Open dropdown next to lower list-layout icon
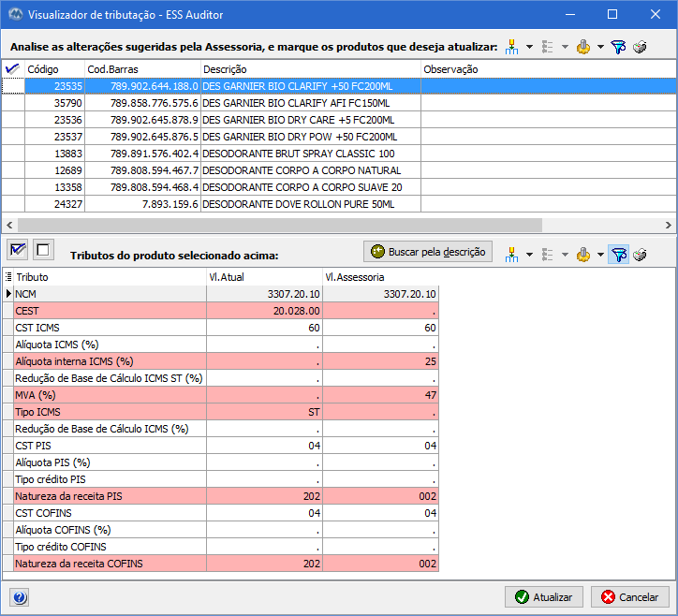Screen dimensions: 678x616 point(565,255)
